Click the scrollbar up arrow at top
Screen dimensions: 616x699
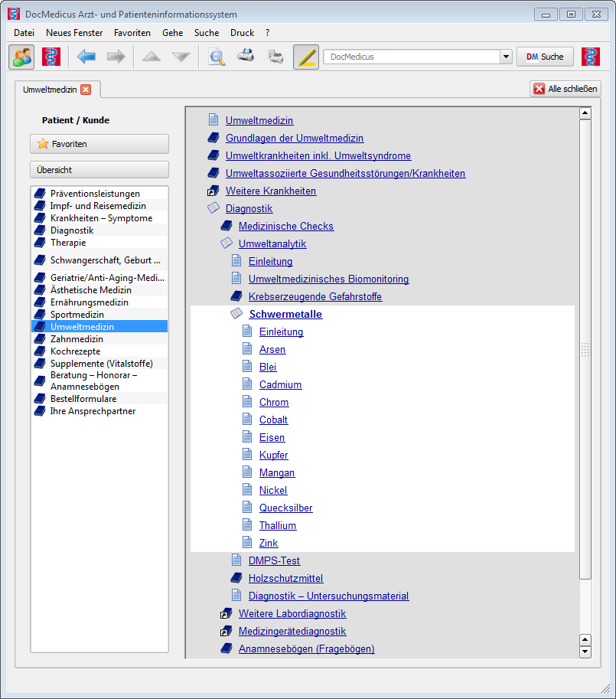585,113
